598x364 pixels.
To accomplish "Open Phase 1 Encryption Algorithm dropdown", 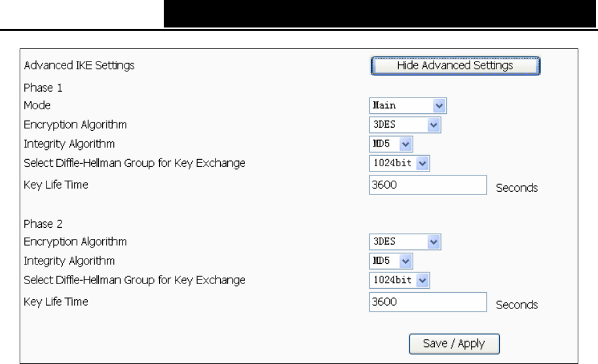I will (405, 125).
